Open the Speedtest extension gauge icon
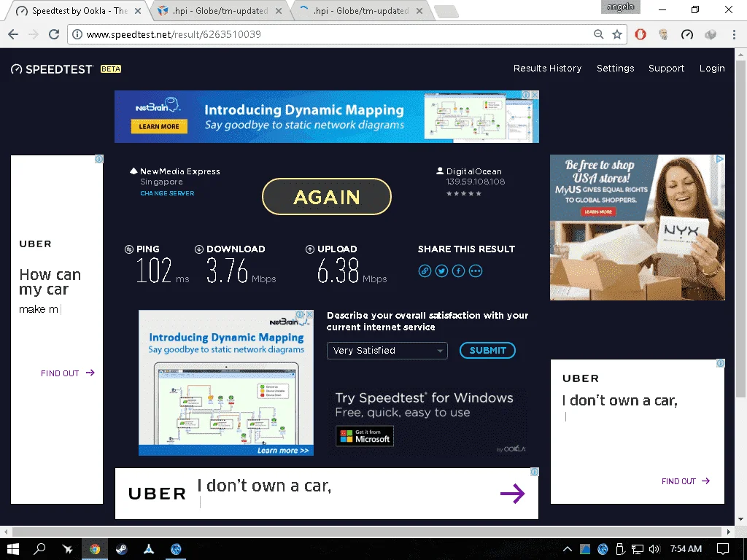Viewport: 747px width, 560px height. click(687, 34)
